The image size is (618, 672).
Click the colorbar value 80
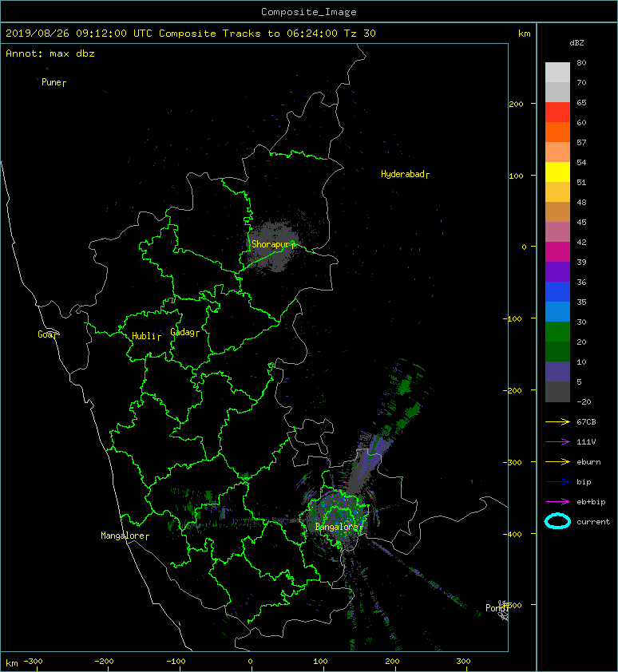coord(581,62)
